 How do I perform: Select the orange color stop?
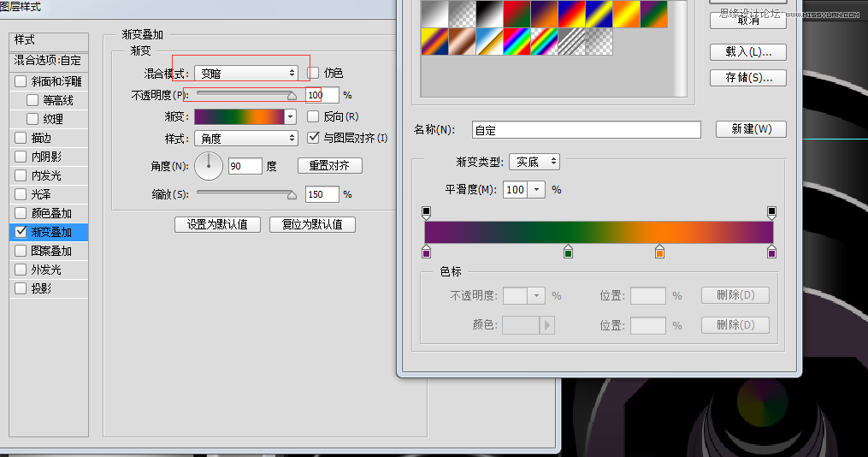(659, 252)
